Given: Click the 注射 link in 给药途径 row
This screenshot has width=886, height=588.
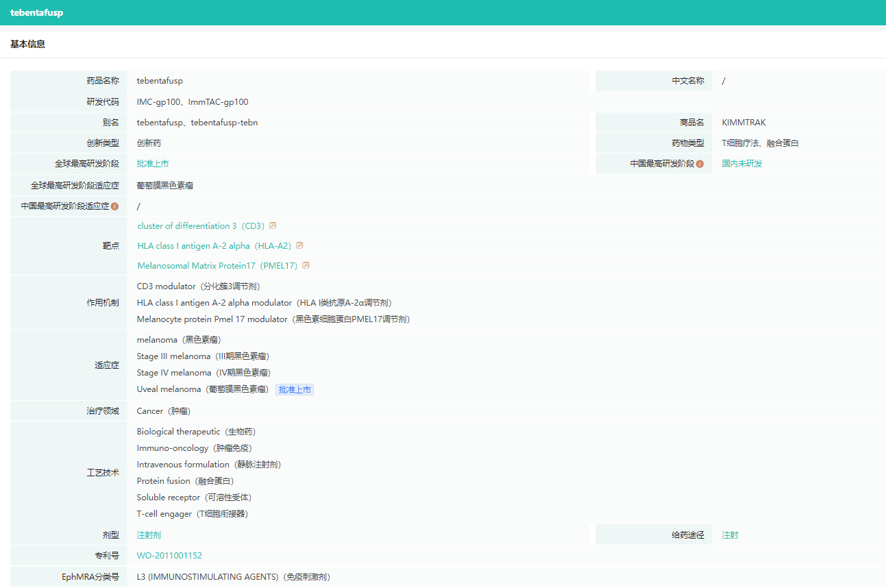Looking at the screenshot, I should point(730,535).
